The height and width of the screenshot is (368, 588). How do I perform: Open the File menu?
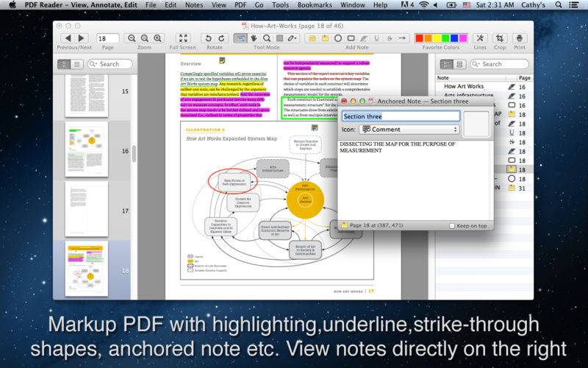coord(151,5)
